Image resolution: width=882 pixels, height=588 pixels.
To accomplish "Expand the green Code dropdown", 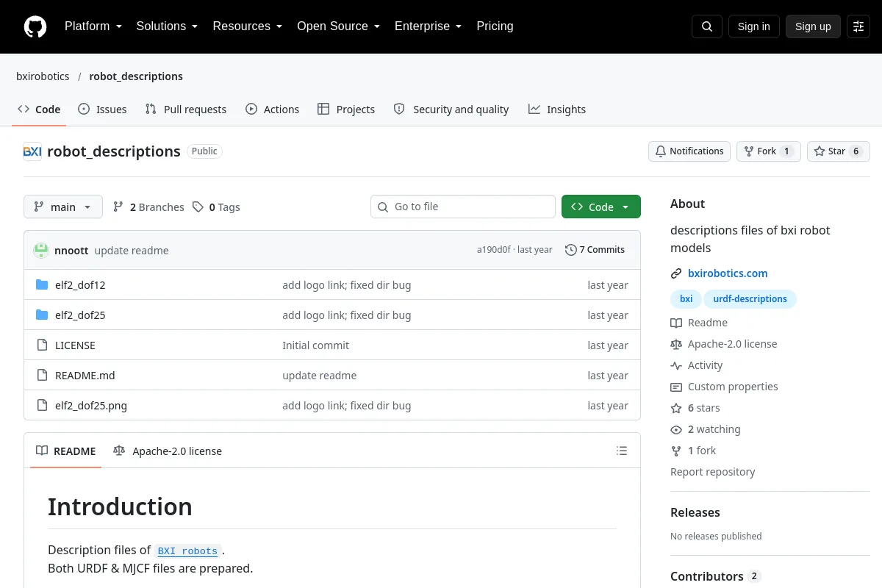I will pos(601,207).
